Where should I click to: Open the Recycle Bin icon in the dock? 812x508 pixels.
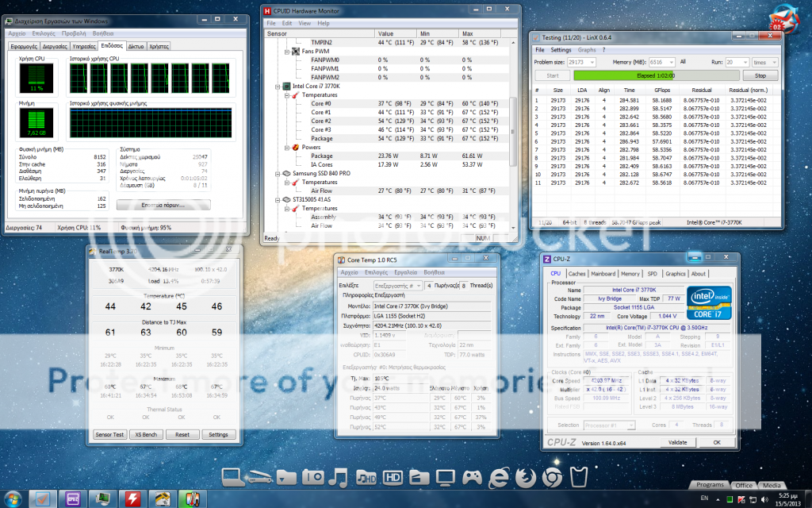[577, 479]
